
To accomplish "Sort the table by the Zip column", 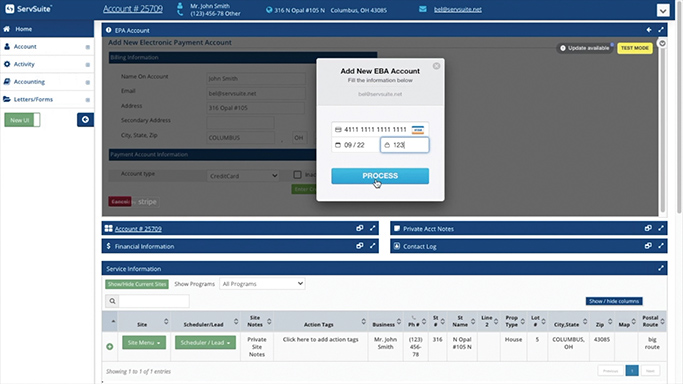I will pyautogui.click(x=603, y=322).
